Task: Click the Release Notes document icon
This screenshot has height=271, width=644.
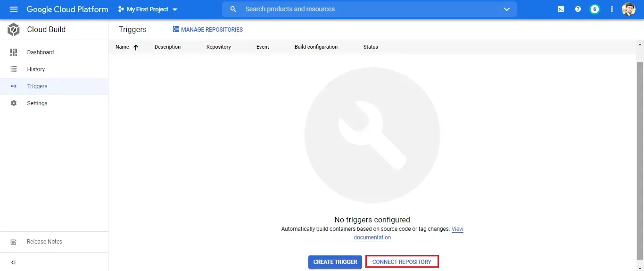Action: point(14,242)
